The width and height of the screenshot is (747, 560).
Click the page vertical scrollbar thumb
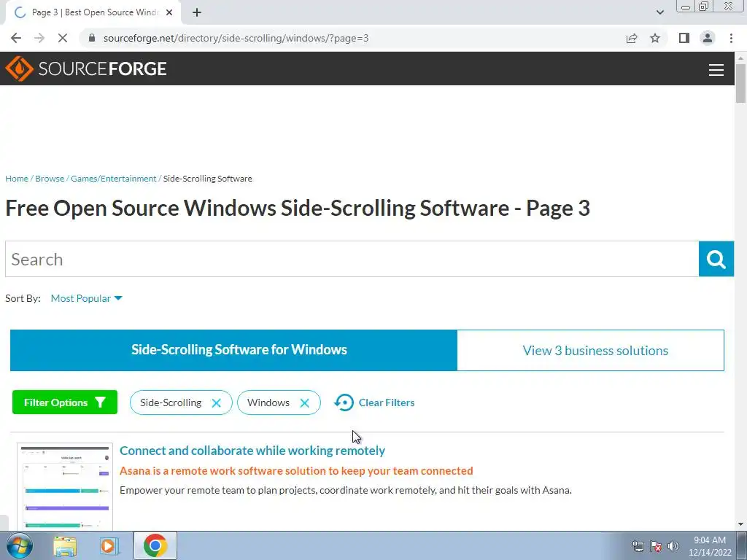pyautogui.click(x=740, y=83)
